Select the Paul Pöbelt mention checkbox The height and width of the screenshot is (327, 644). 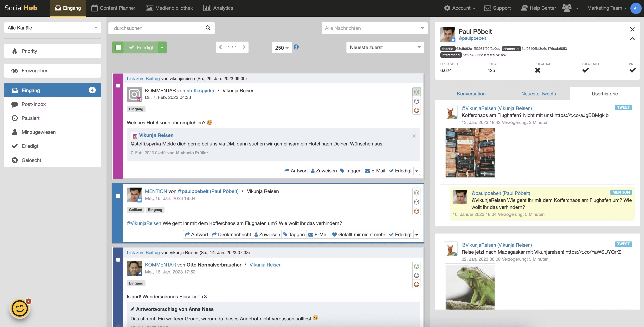pyautogui.click(x=118, y=196)
